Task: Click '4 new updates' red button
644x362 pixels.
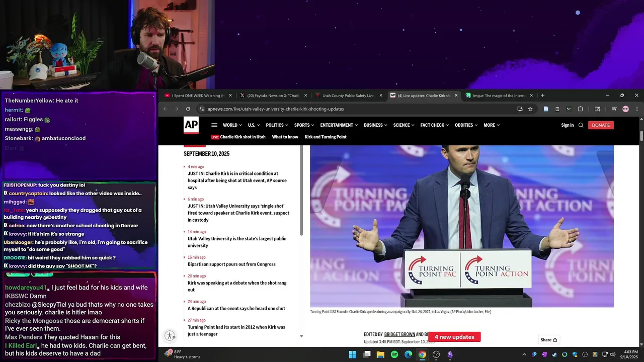Action: coord(454,337)
